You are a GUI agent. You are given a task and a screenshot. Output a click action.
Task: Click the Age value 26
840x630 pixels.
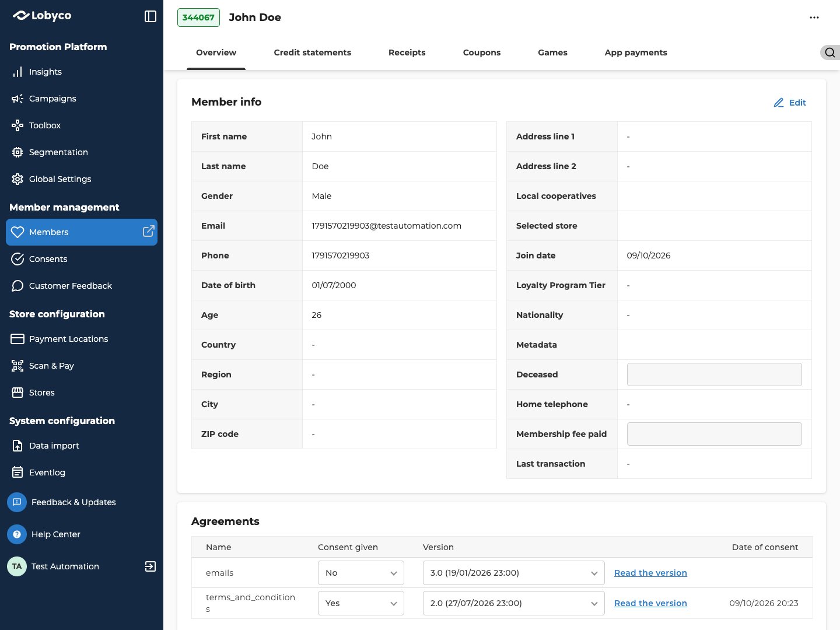(317, 315)
